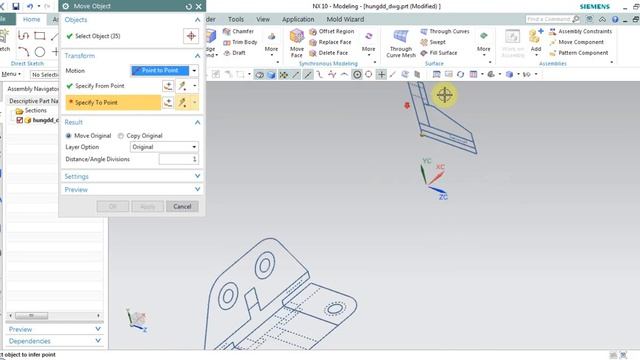
Task: Select the Swept surface tool
Action: (433, 42)
